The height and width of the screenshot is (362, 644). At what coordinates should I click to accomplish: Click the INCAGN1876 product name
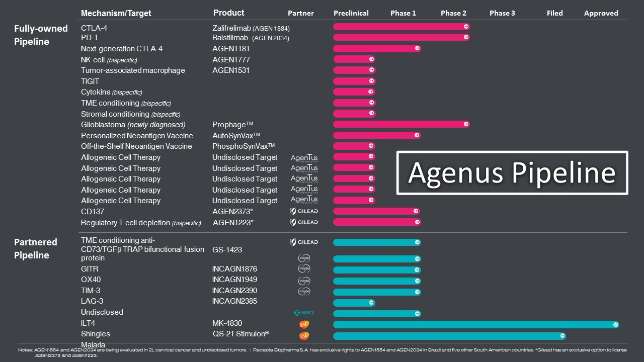[x=234, y=269]
